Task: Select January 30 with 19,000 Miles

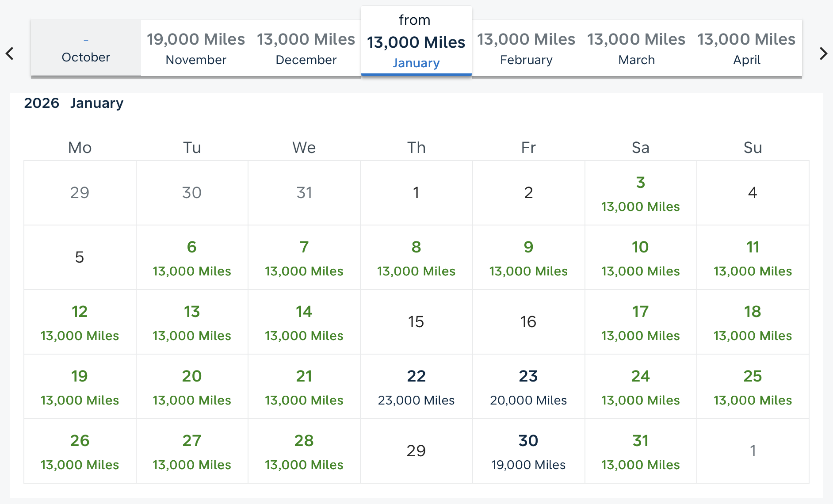Action: point(528,451)
